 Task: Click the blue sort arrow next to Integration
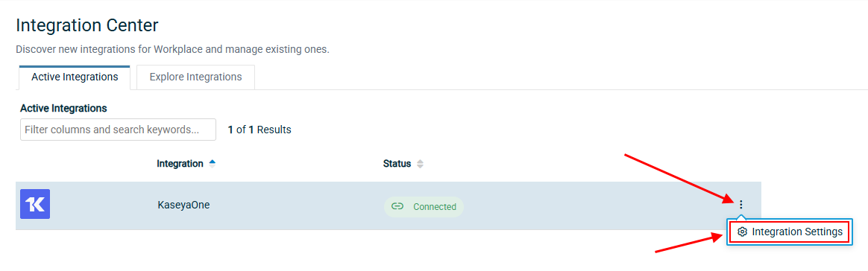coord(212,164)
